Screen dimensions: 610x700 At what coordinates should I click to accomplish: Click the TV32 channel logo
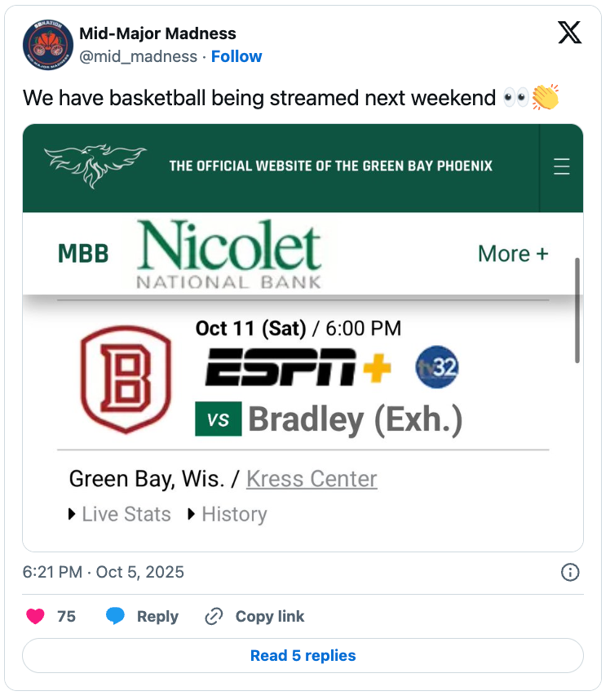(437, 367)
